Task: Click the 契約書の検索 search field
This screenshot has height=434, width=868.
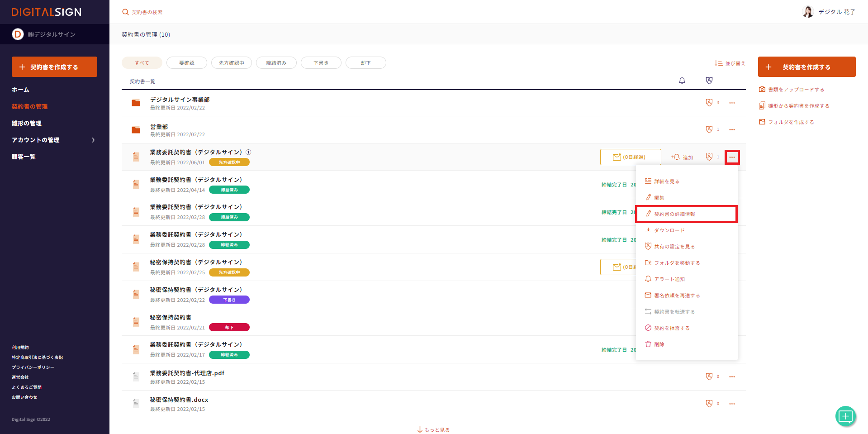Action: click(147, 12)
